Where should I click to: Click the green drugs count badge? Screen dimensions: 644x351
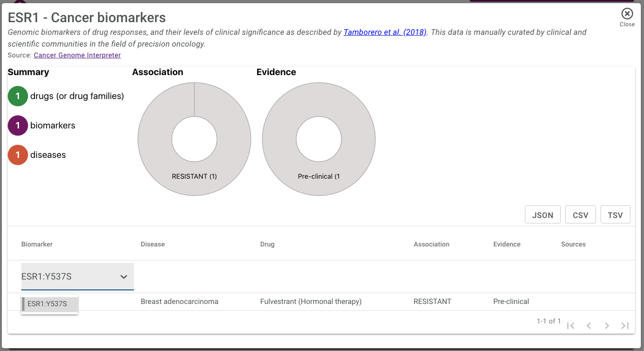click(x=18, y=96)
